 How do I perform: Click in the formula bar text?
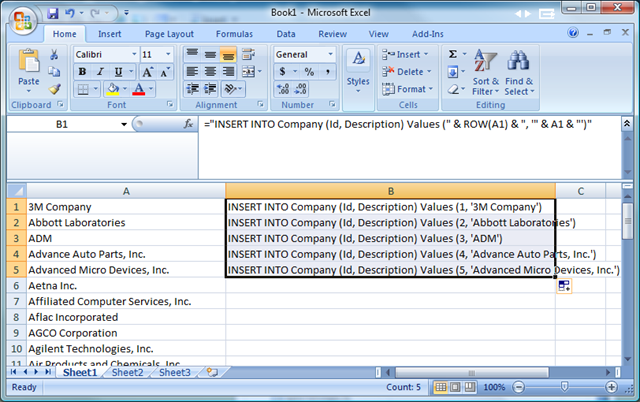click(x=398, y=124)
